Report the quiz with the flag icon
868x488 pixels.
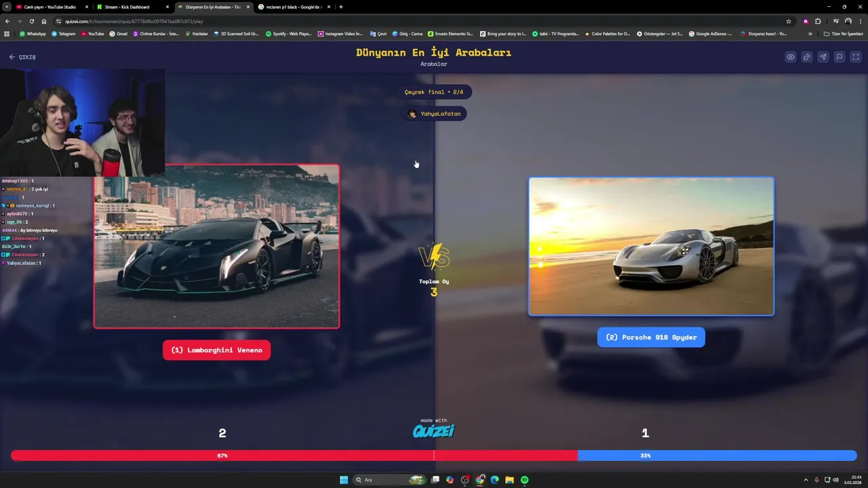tap(840, 57)
